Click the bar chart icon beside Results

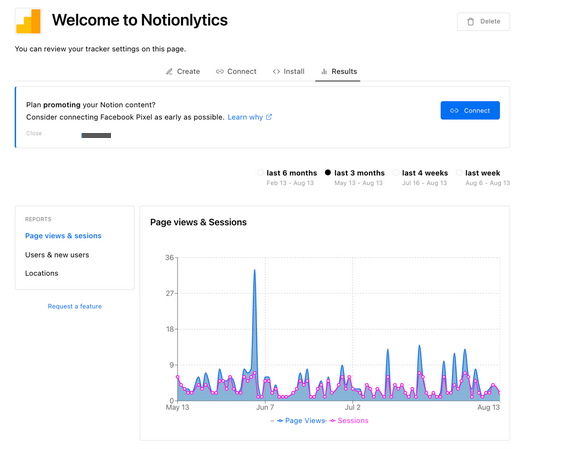pos(324,71)
